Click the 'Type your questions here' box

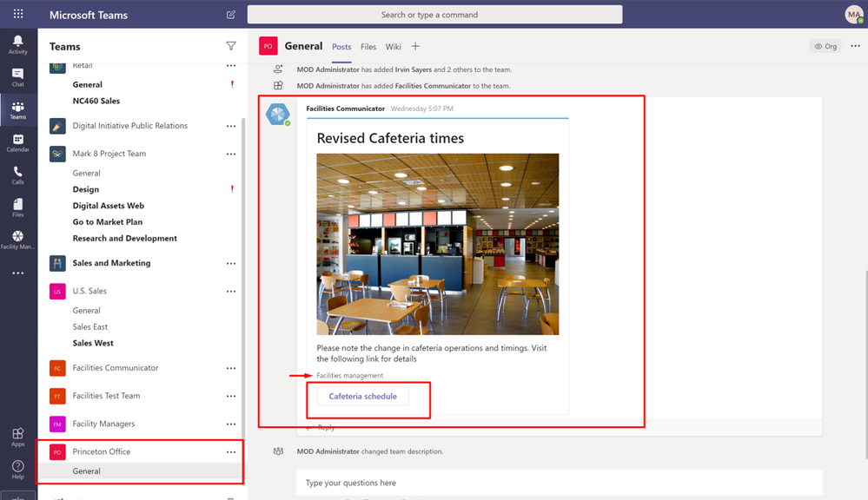(x=559, y=483)
